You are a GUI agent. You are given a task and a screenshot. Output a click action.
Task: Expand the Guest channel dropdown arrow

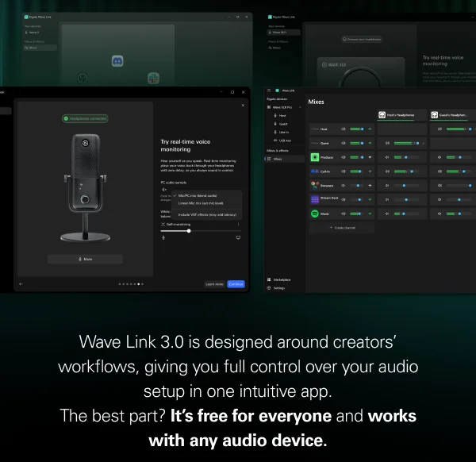[370, 143]
